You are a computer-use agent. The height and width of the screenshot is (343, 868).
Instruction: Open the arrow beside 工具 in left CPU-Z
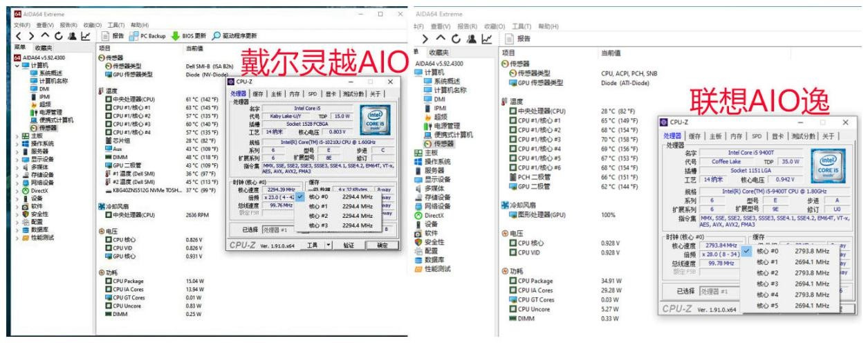[329, 245]
